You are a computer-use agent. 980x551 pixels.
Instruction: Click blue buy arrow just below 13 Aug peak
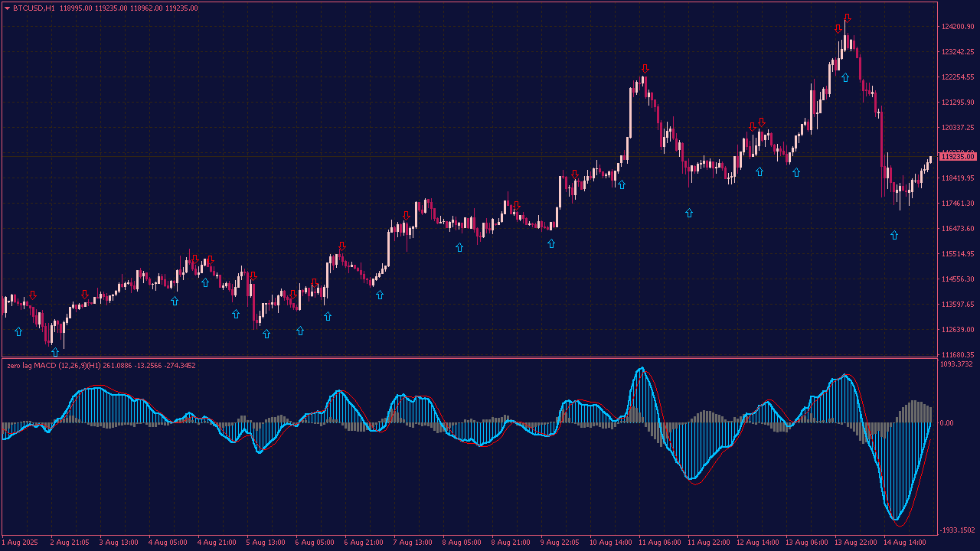845,77
